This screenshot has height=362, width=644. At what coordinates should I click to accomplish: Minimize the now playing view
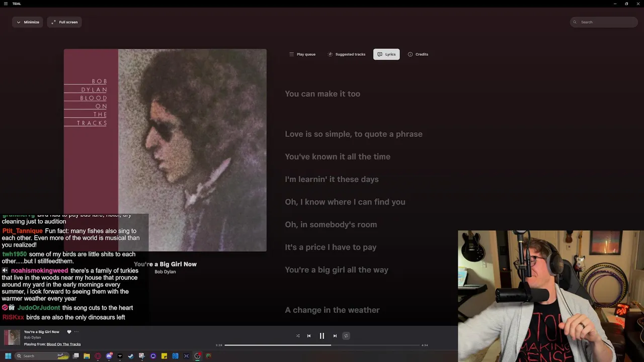click(x=28, y=22)
